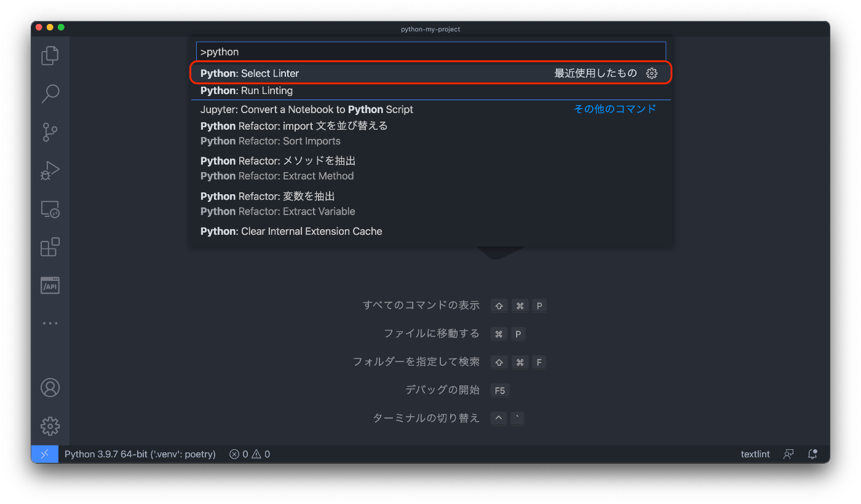
Task: Select Python 3.9.7 interpreter in status bar
Action: pyautogui.click(x=140, y=454)
